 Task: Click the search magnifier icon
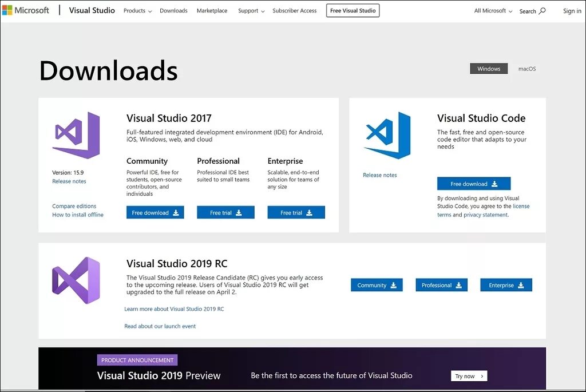click(543, 11)
